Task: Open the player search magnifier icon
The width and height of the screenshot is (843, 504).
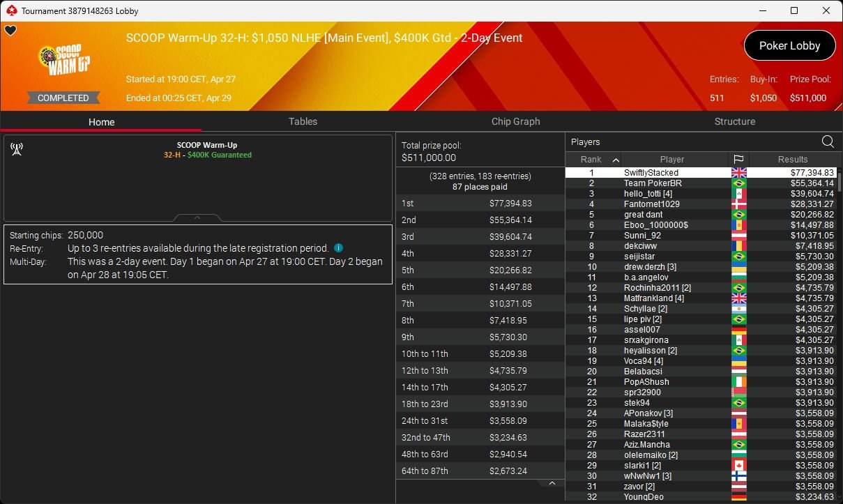Action: (828, 142)
